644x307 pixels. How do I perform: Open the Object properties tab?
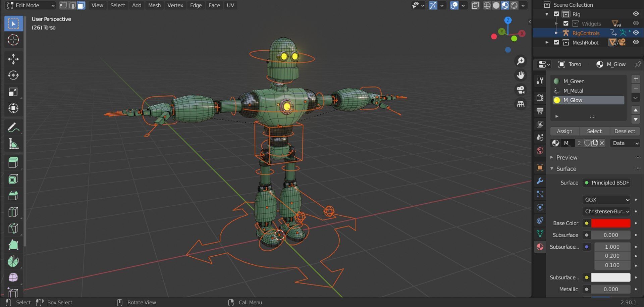tap(540, 167)
